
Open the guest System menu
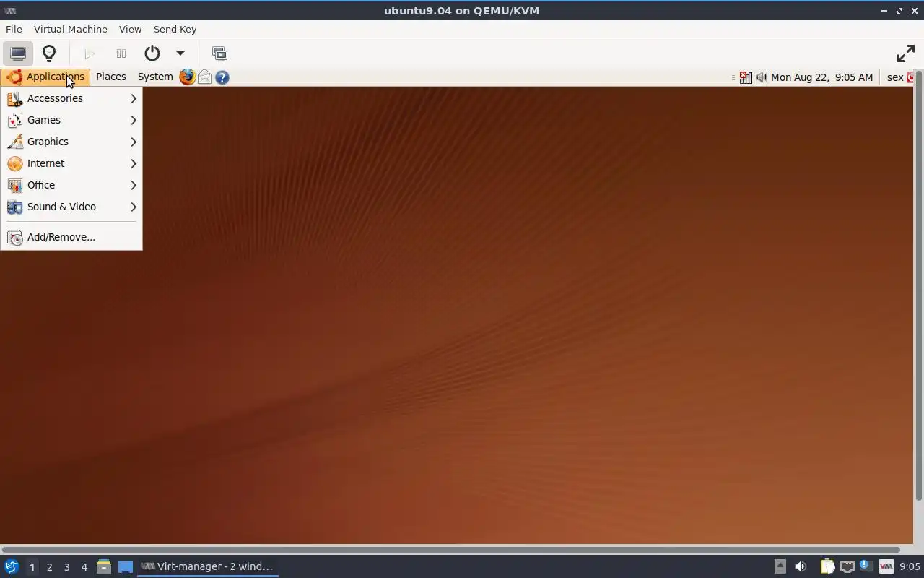coord(155,77)
